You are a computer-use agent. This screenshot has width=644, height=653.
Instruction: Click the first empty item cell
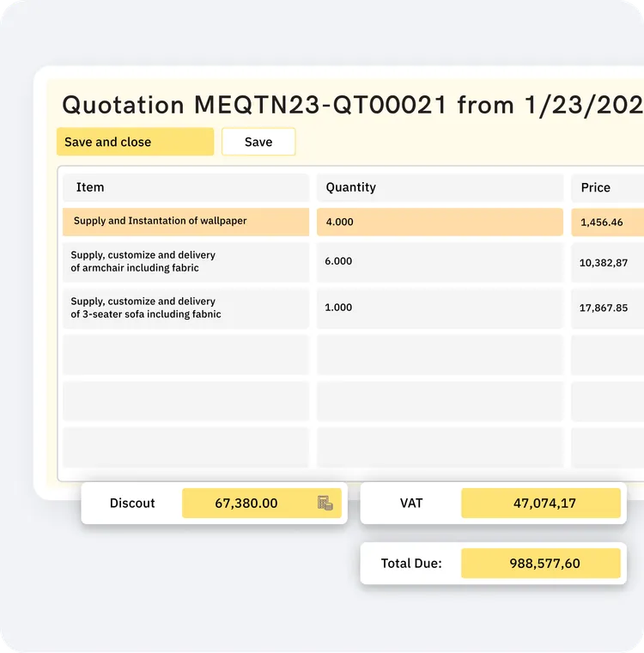click(x=185, y=354)
